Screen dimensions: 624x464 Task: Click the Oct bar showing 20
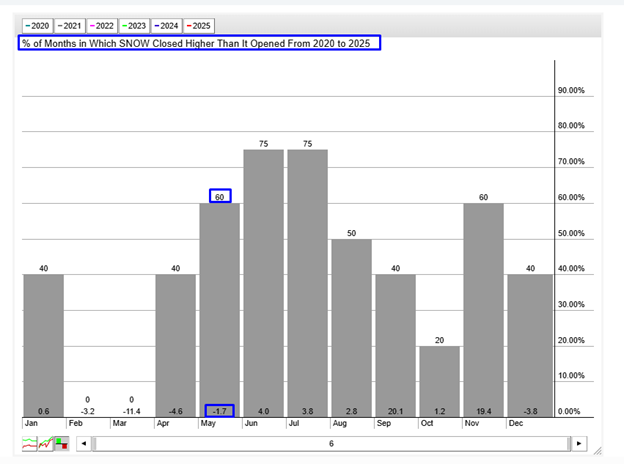pos(440,382)
